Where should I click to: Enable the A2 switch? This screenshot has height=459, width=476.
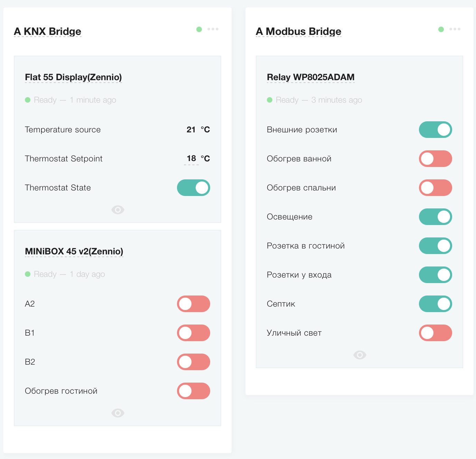194,304
